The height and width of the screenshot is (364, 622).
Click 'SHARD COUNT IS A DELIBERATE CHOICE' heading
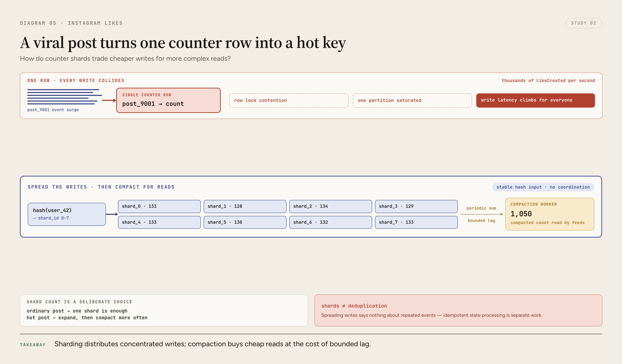[x=79, y=302]
